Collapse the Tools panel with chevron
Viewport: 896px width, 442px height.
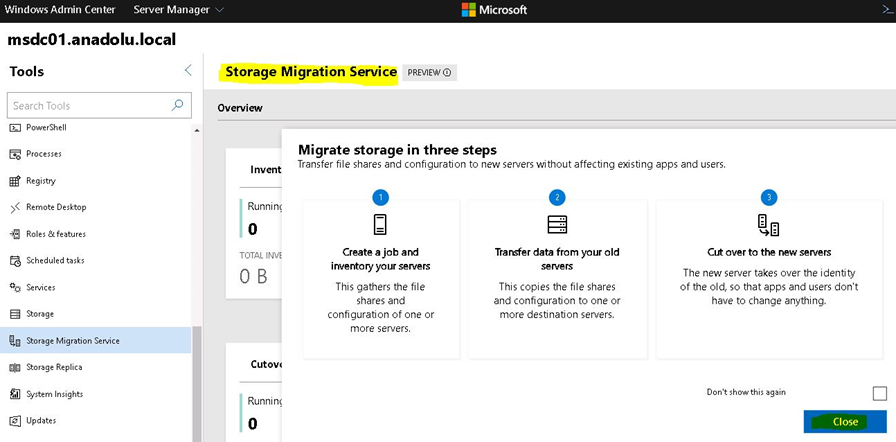tap(188, 70)
